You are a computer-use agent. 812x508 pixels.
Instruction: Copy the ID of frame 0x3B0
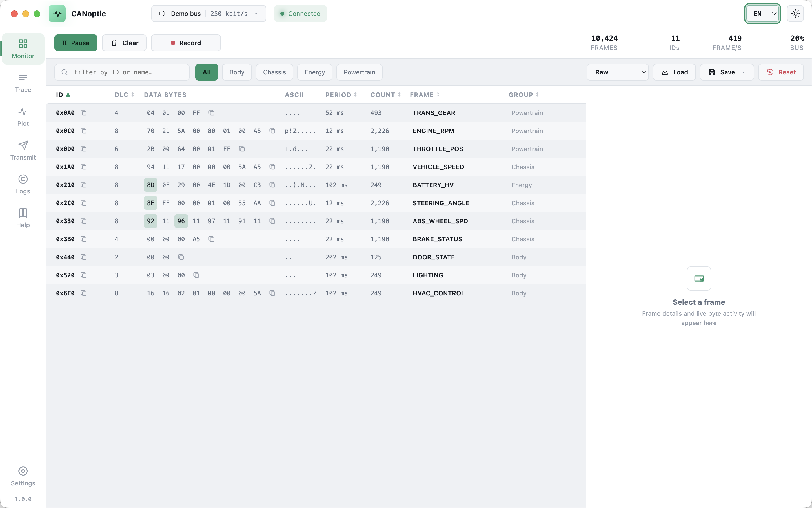coord(84,239)
